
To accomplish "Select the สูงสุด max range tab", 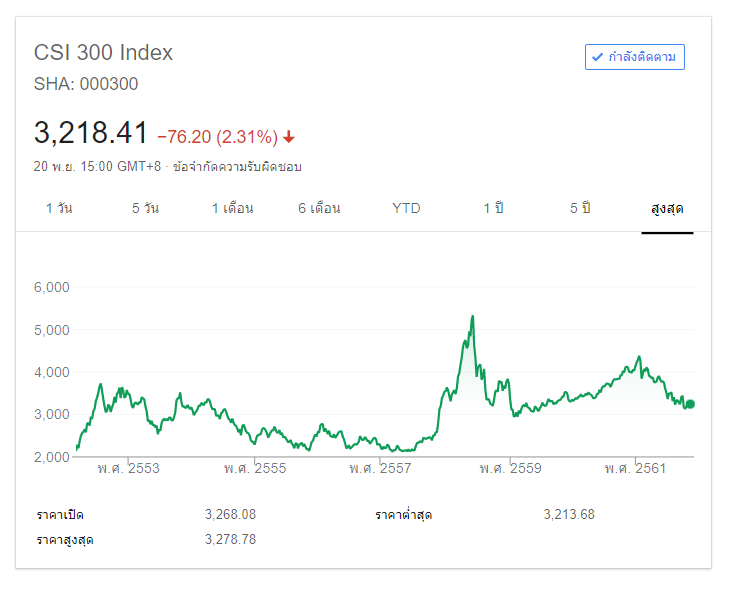I will [667, 209].
